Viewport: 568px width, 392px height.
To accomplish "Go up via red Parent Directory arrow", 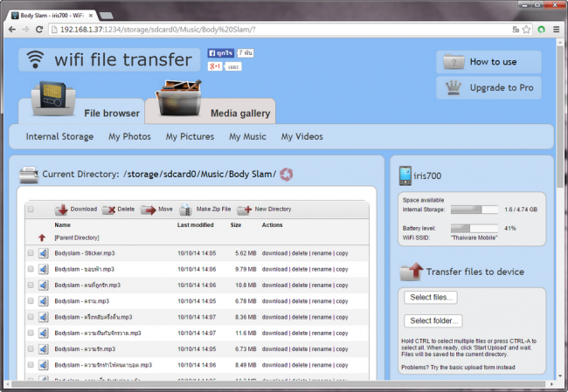I will click(42, 237).
